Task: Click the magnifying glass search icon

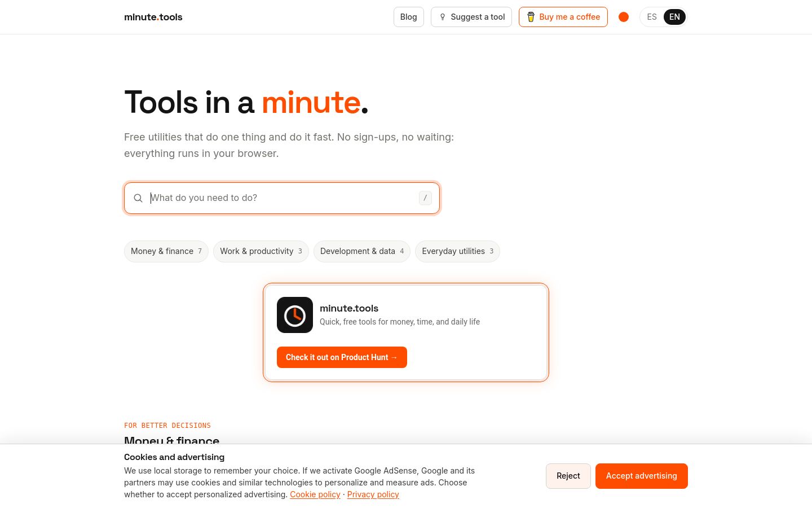Action: tap(138, 198)
